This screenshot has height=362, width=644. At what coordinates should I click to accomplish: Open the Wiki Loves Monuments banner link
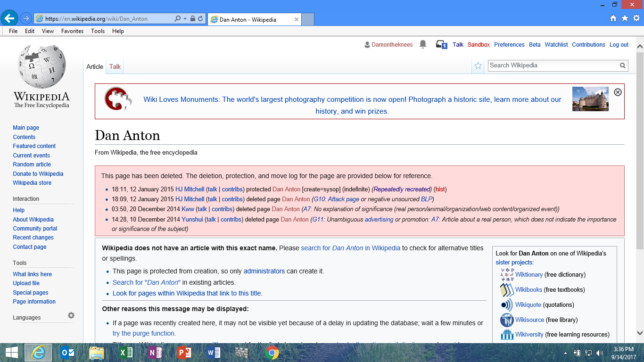352,106
